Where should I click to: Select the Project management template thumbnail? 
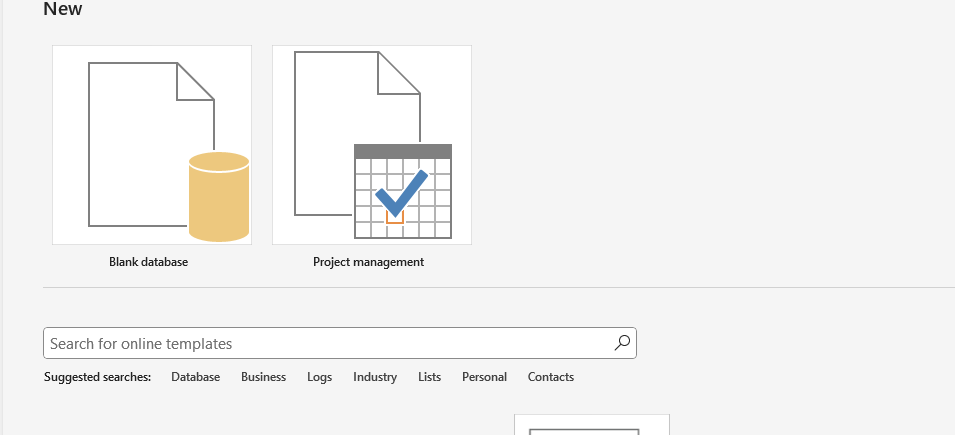[x=372, y=145]
